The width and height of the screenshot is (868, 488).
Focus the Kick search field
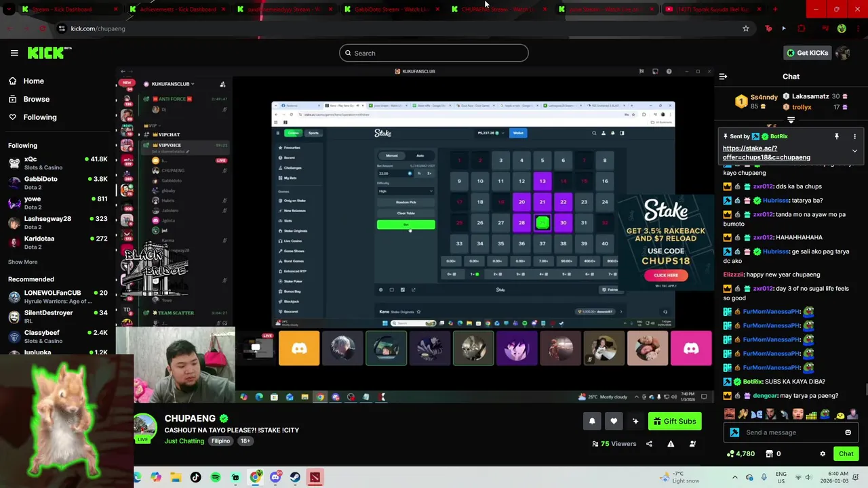coord(434,53)
